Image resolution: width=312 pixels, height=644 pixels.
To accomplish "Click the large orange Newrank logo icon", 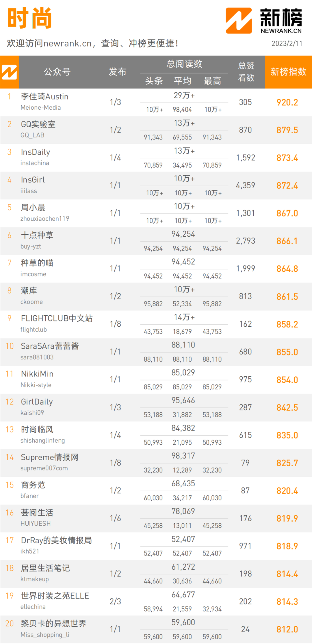I will pyautogui.click(x=239, y=21).
